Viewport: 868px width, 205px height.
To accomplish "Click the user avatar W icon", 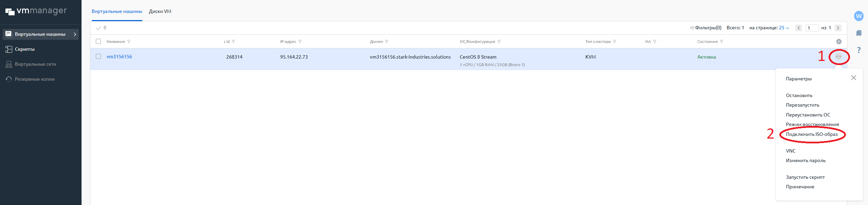I will click(x=859, y=16).
